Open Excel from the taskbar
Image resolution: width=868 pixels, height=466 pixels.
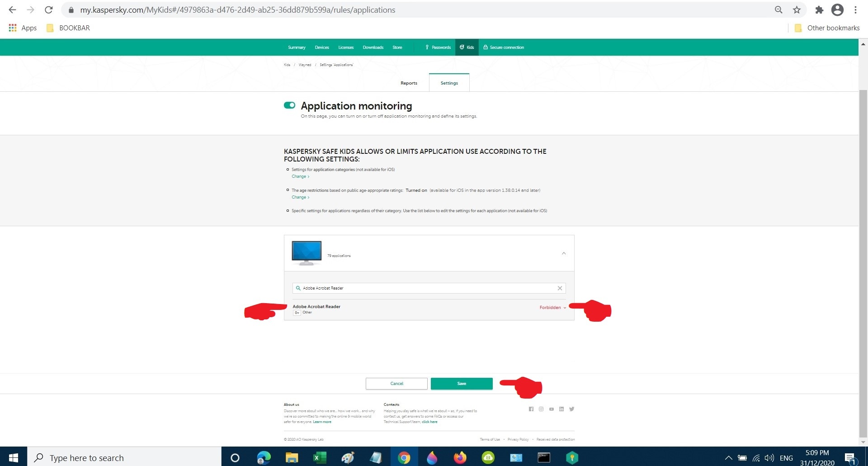320,458
